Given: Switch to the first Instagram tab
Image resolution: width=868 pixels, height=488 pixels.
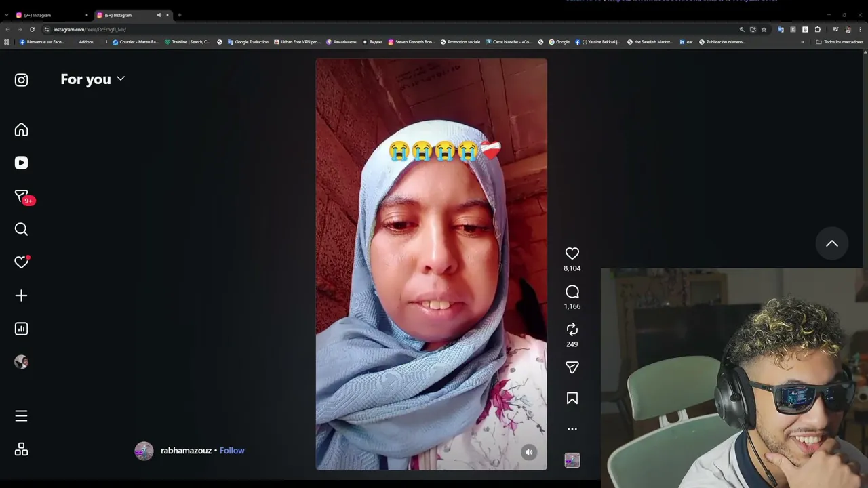Looking at the screenshot, I should coord(51,15).
